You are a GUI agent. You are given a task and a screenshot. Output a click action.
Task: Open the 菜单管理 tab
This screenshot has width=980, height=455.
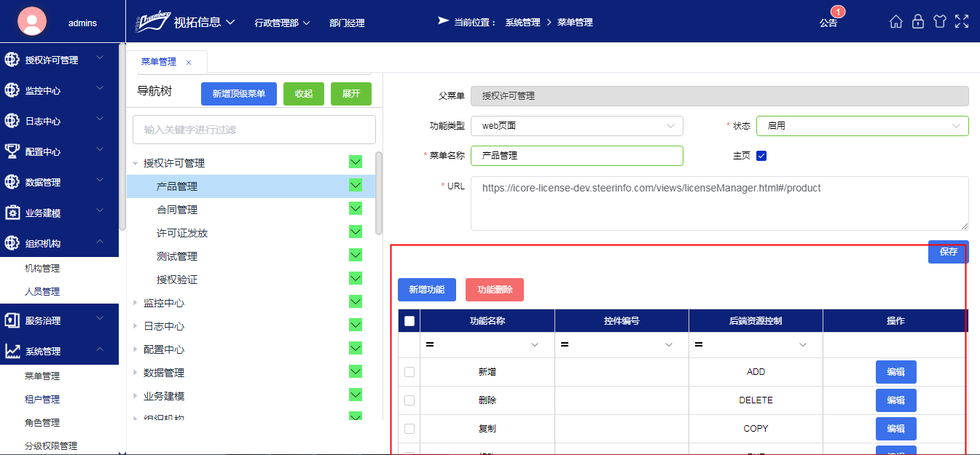pyautogui.click(x=158, y=62)
